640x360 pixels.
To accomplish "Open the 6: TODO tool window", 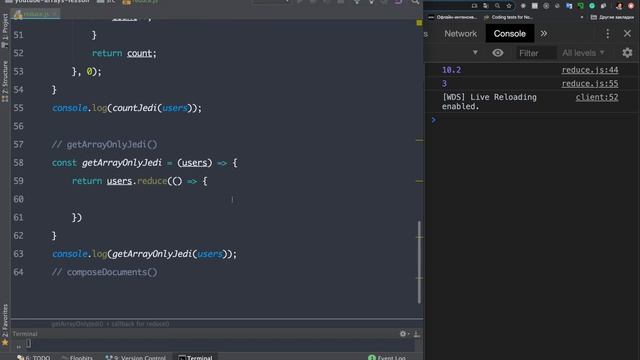I will coord(33,358).
